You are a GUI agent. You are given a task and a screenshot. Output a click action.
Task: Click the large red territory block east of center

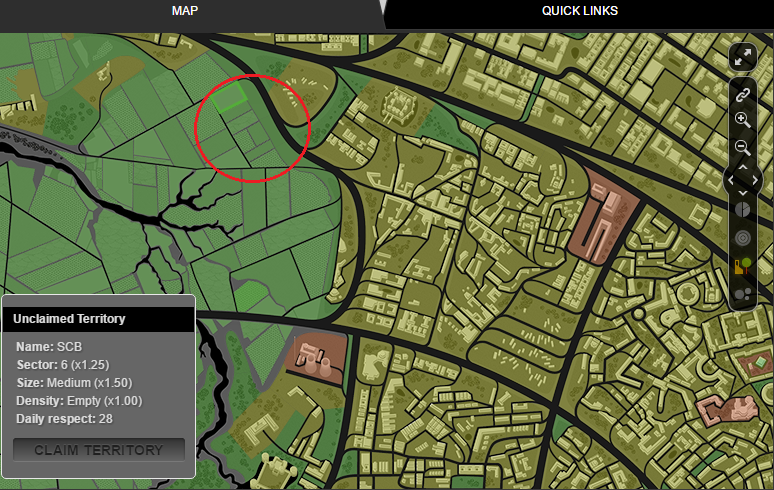pyautogui.click(x=603, y=216)
